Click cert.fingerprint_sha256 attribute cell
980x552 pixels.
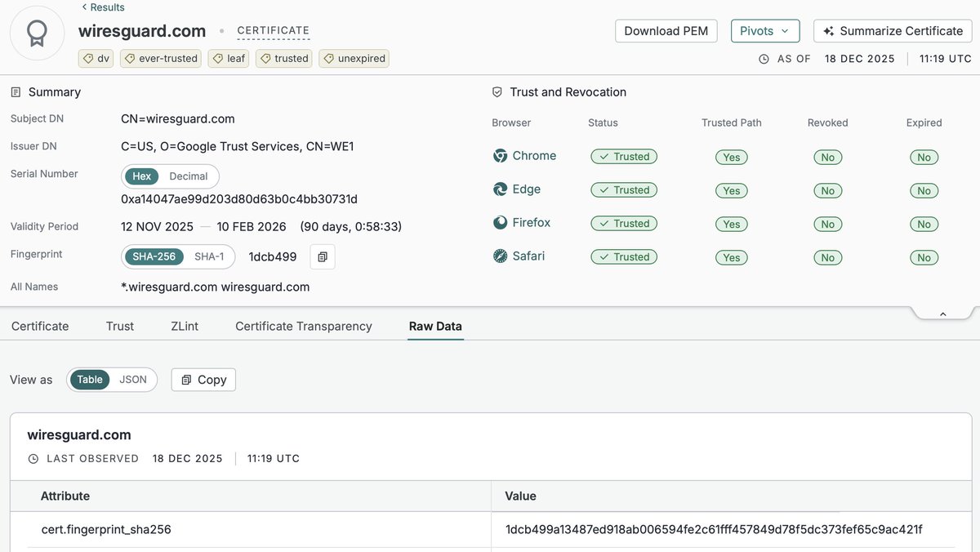(106, 530)
